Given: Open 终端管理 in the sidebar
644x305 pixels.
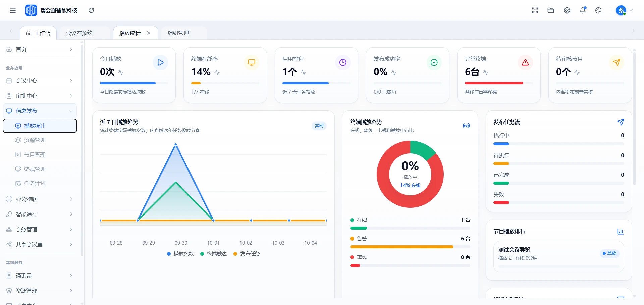Looking at the screenshot, I should point(40,169).
